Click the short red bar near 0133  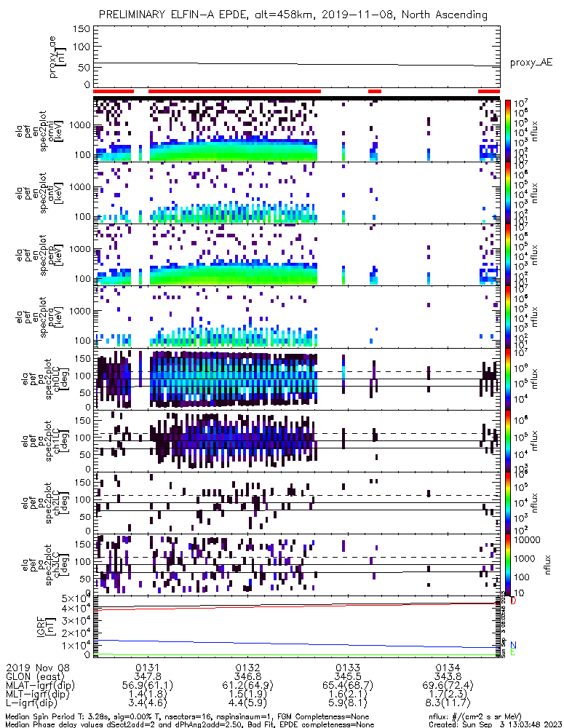click(375, 91)
